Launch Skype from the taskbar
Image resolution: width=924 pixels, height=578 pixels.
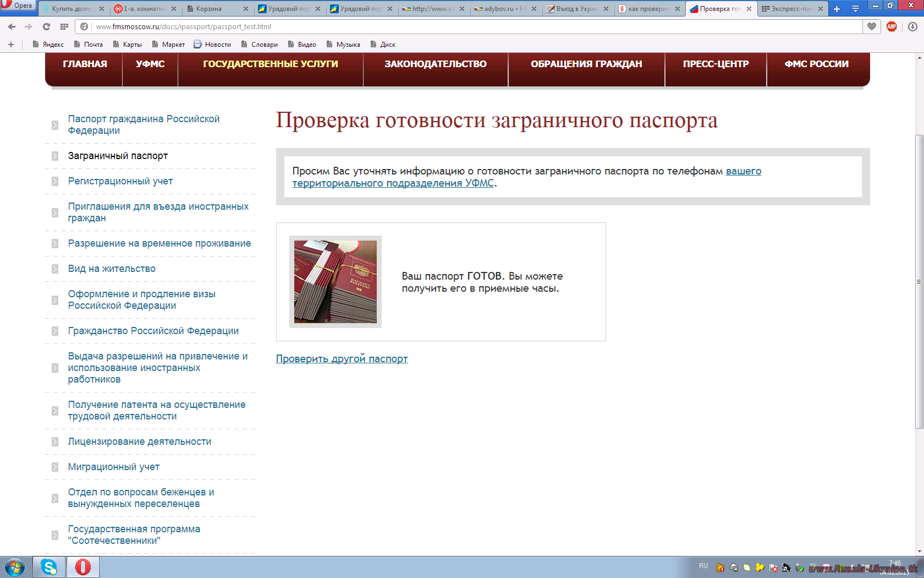(x=49, y=566)
